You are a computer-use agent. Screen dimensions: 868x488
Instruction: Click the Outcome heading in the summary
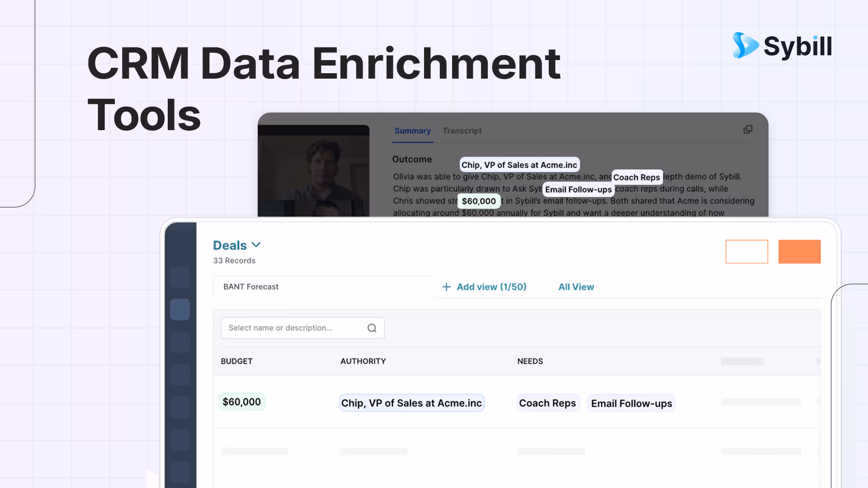pos(412,160)
